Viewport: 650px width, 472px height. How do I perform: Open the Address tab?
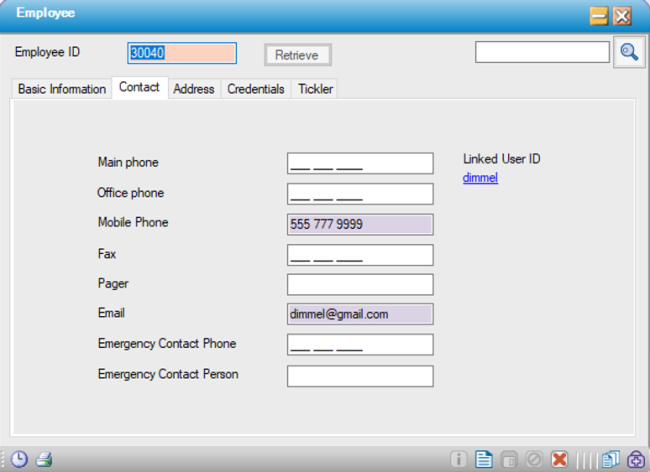194,89
